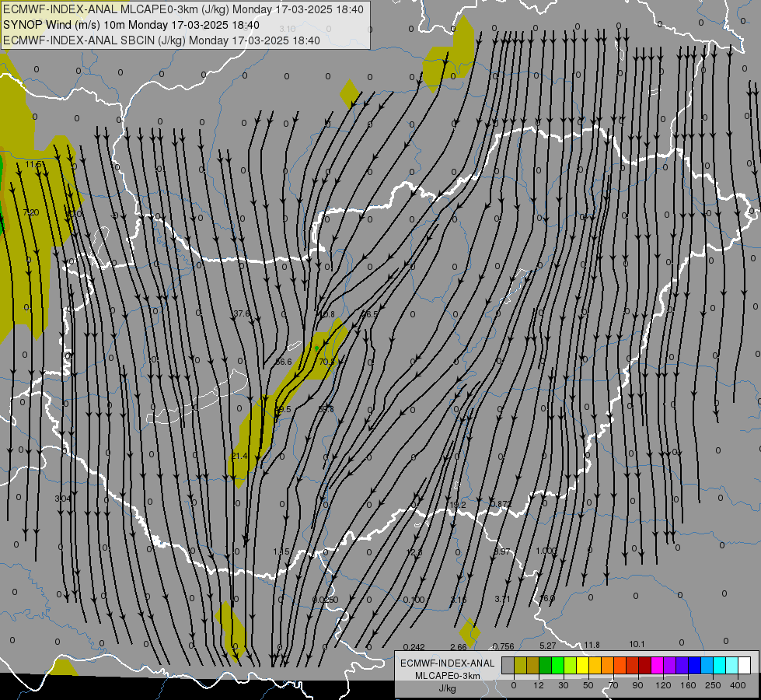Click the legend tick label 70
Image resolution: width=761 pixels, height=700 pixels.
613,685
